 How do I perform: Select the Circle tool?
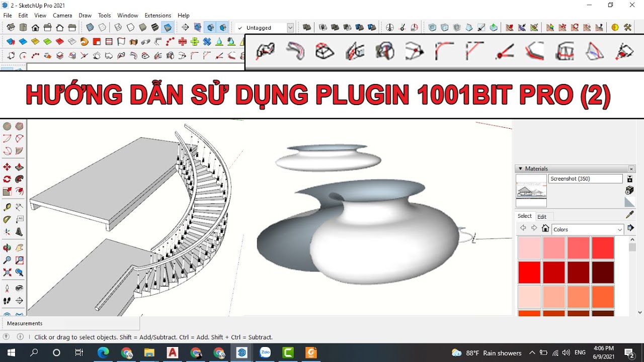point(7,126)
